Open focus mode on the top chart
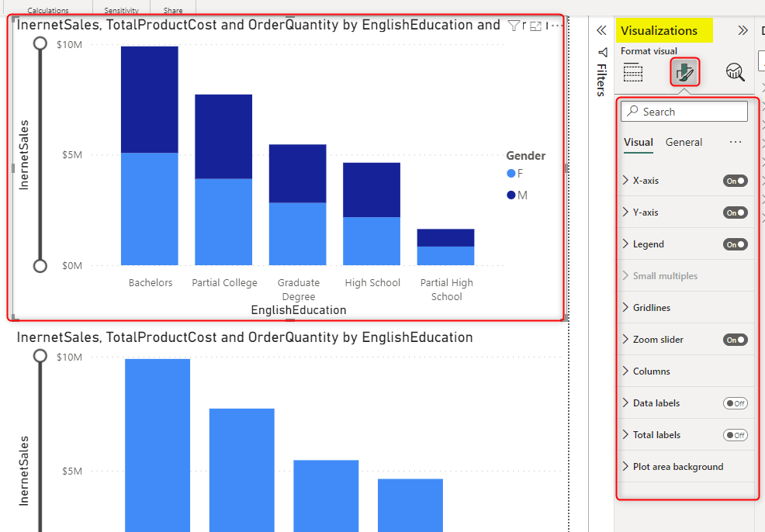This screenshot has width=765, height=532. (x=535, y=26)
